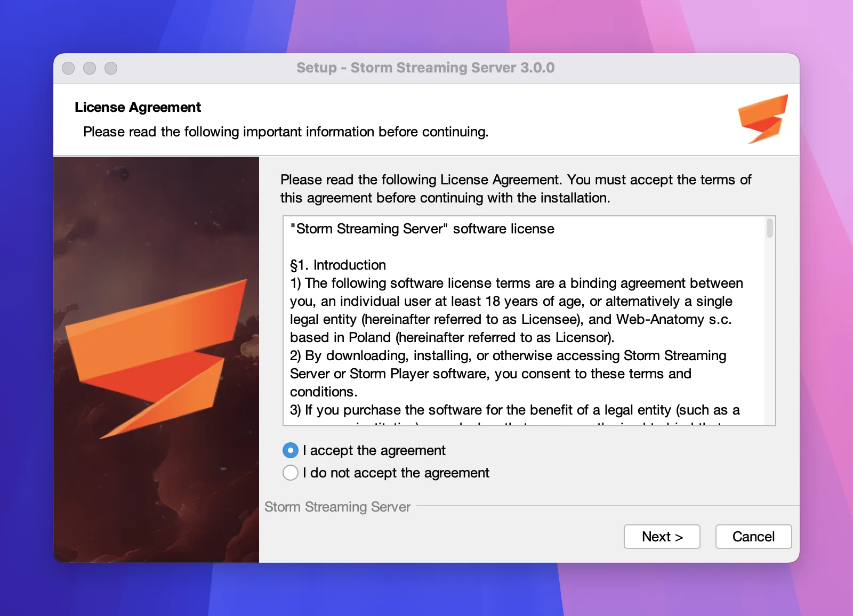Screen dimensions: 853x616
Task: Click the 'Storm Streaming Server' footer label
Action: (337, 507)
